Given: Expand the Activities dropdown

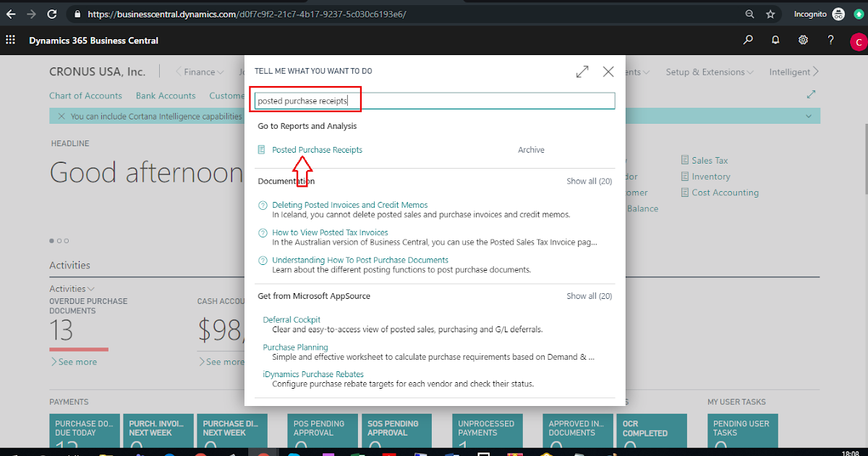Looking at the screenshot, I should pos(72,289).
